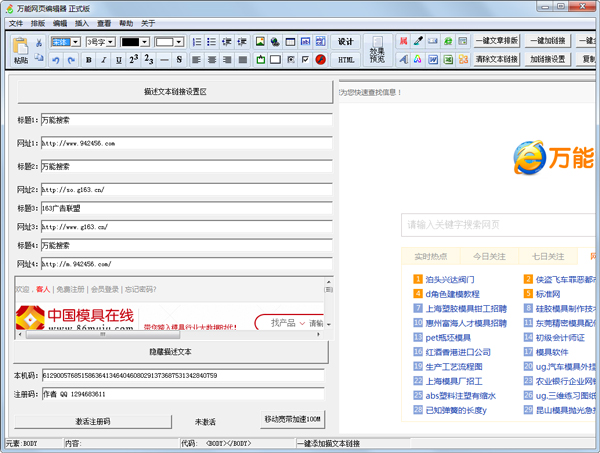
Task: Insert a numbered list
Action: (x=196, y=42)
